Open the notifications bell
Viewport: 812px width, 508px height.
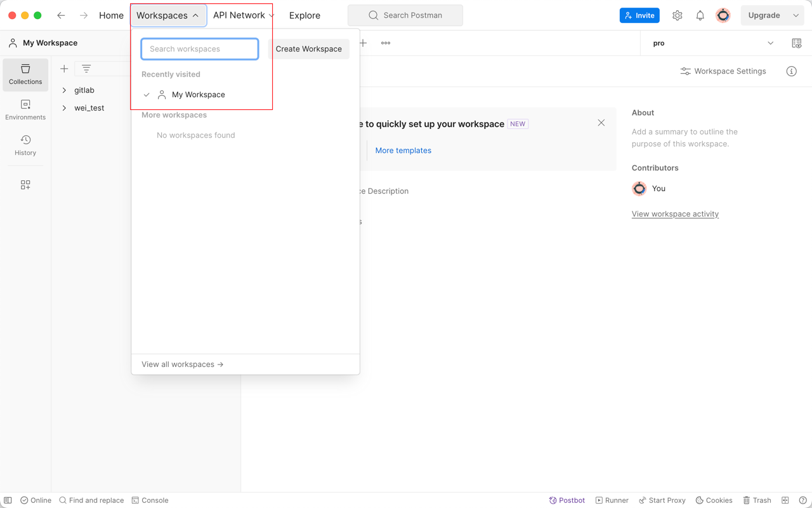(700, 15)
